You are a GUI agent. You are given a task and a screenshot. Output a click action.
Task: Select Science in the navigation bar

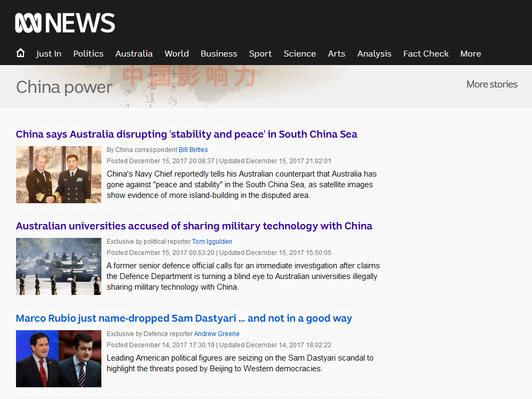pyautogui.click(x=299, y=53)
